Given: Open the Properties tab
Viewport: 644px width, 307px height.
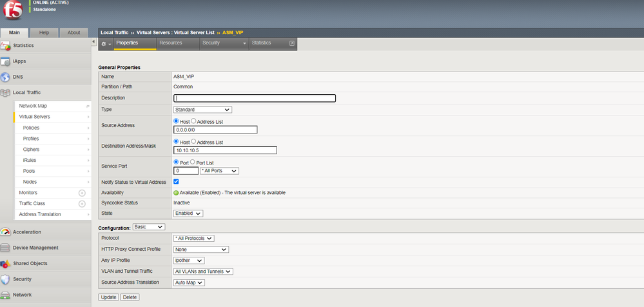Looking at the screenshot, I should tap(135, 43).
